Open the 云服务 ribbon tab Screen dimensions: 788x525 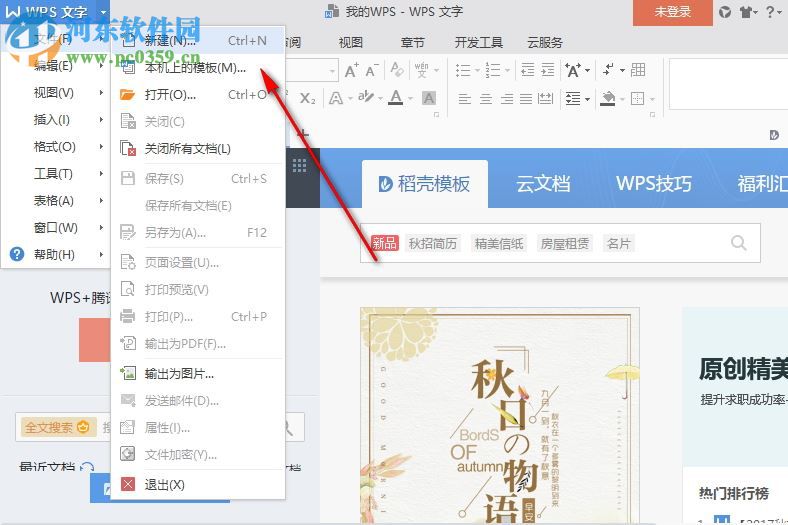pos(544,43)
